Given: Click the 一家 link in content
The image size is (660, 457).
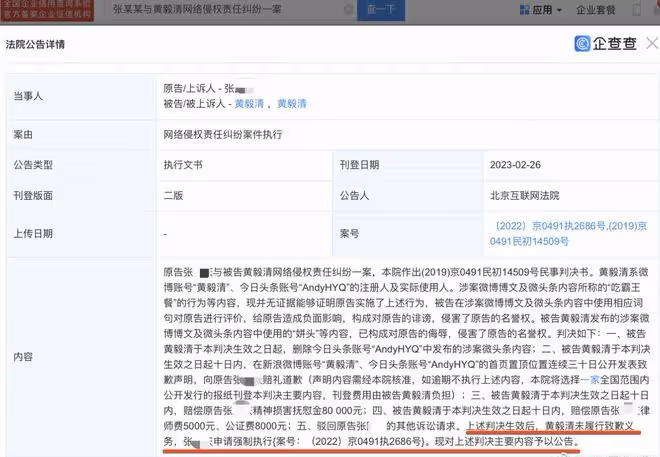Looking at the screenshot, I should pyautogui.click(x=589, y=380).
